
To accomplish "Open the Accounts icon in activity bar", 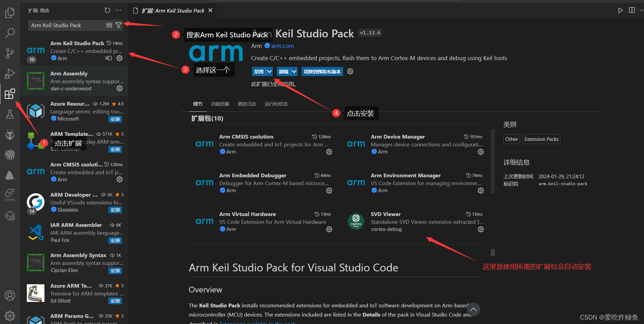I will point(10,295).
